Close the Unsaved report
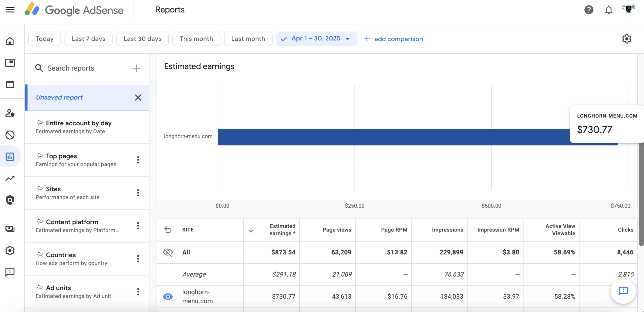The width and height of the screenshot is (644, 312). tap(138, 97)
